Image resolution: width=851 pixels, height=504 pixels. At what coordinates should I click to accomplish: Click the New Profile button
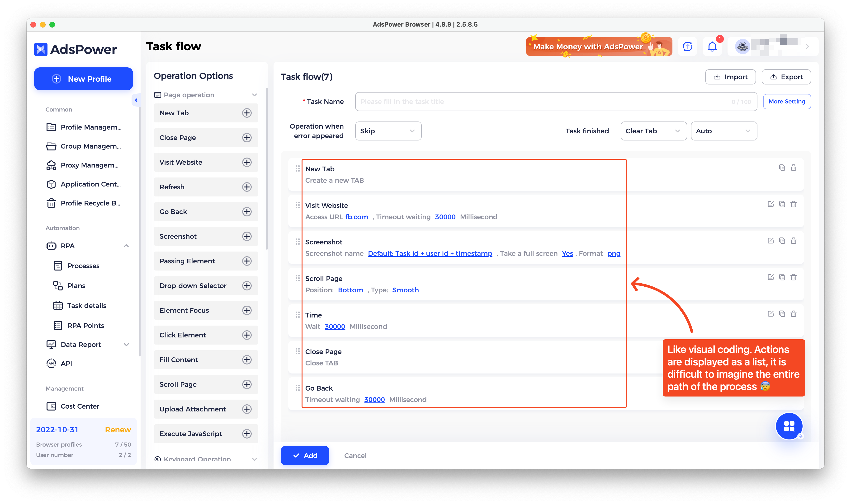pyautogui.click(x=83, y=79)
